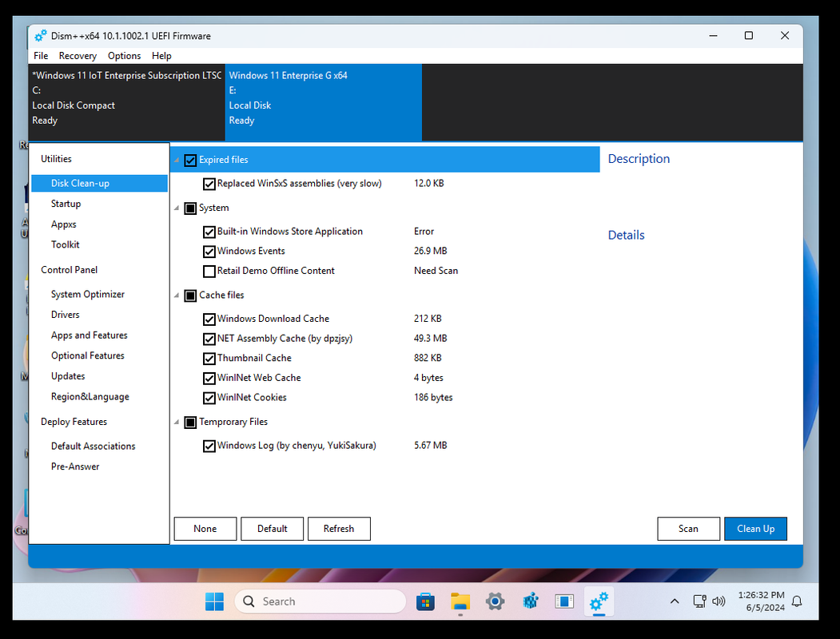840x639 pixels.
Task: Click the Clean Up button
Action: point(755,529)
